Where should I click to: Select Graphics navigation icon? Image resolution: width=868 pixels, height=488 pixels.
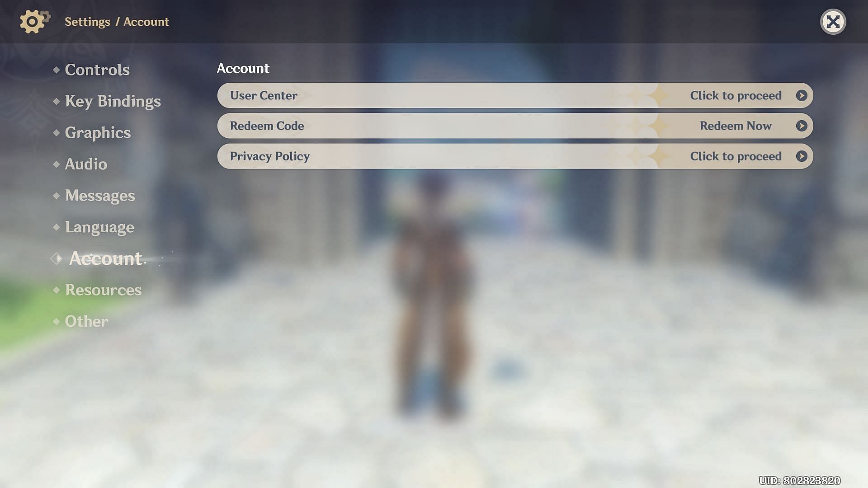pos(56,132)
